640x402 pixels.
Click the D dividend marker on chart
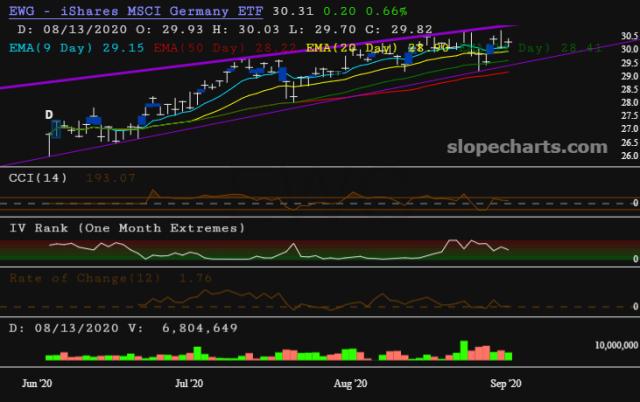[x=49, y=115]
